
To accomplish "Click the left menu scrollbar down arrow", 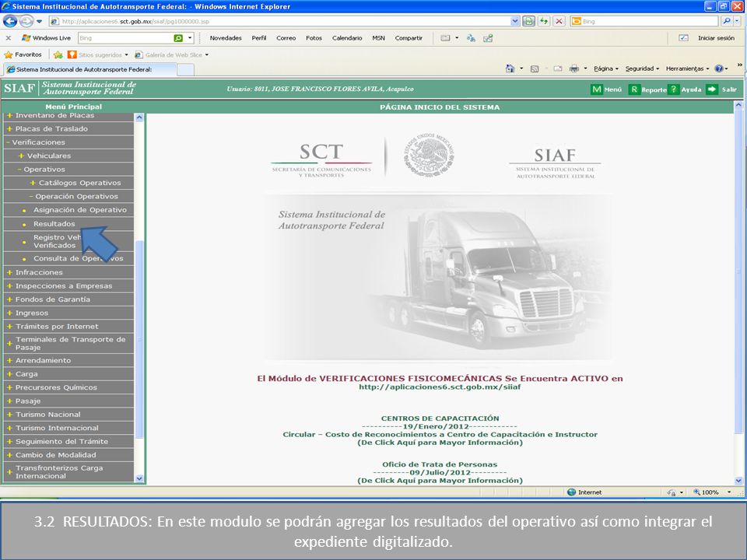I will click(x=139, y=478).
